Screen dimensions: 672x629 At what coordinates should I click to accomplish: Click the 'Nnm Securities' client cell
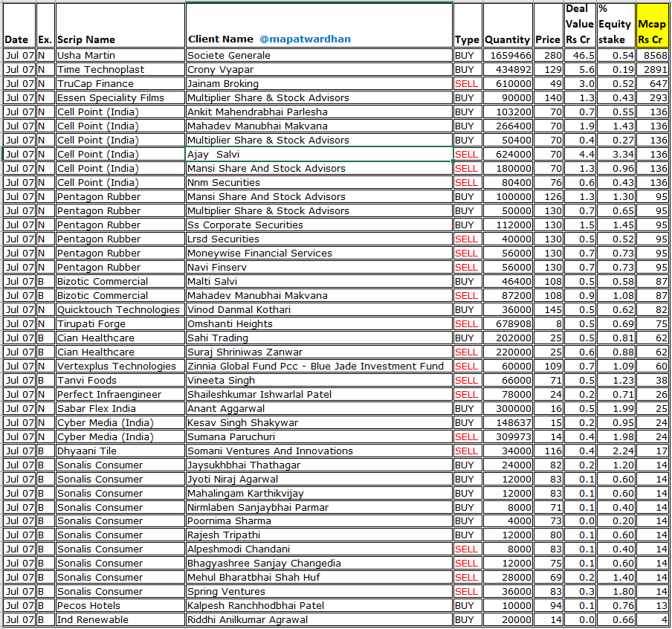click(319, 183)
